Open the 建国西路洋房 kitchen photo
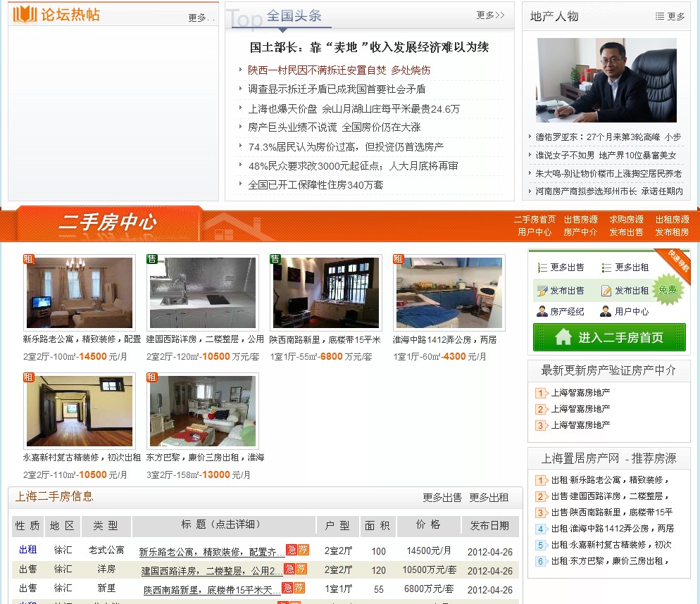Viewport: 700px width, 604px height. [x=203, y=293]
